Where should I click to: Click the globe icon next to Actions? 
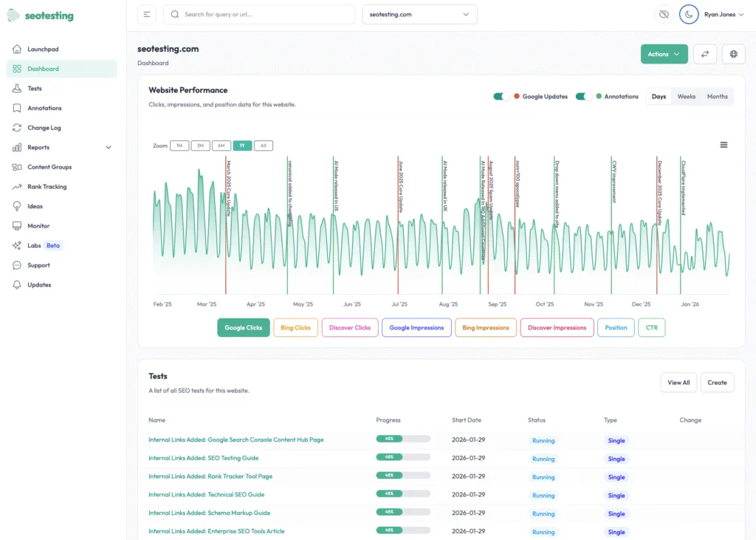(733, 54)
